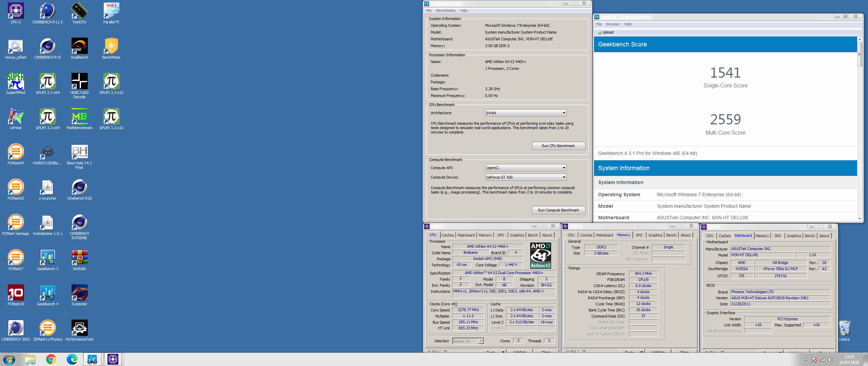Open the Benchmarks menu
The width and height of the screenshot is (868, 366).
click(446, 11)
